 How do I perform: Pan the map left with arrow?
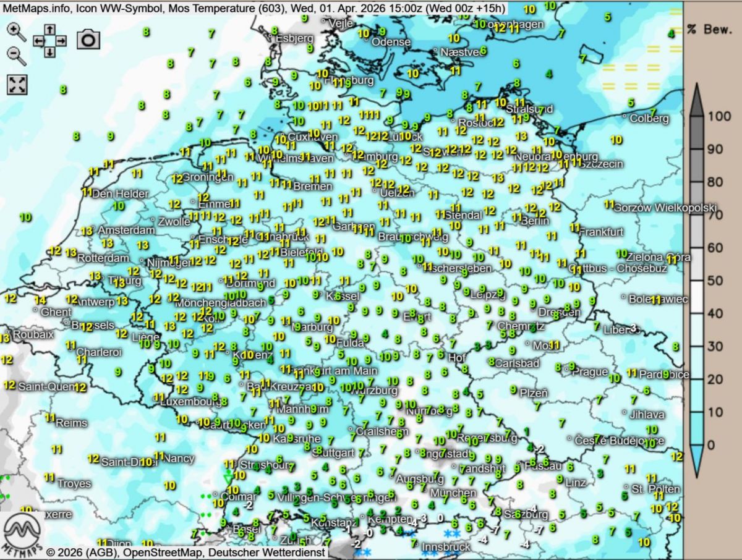click(38, 41)
